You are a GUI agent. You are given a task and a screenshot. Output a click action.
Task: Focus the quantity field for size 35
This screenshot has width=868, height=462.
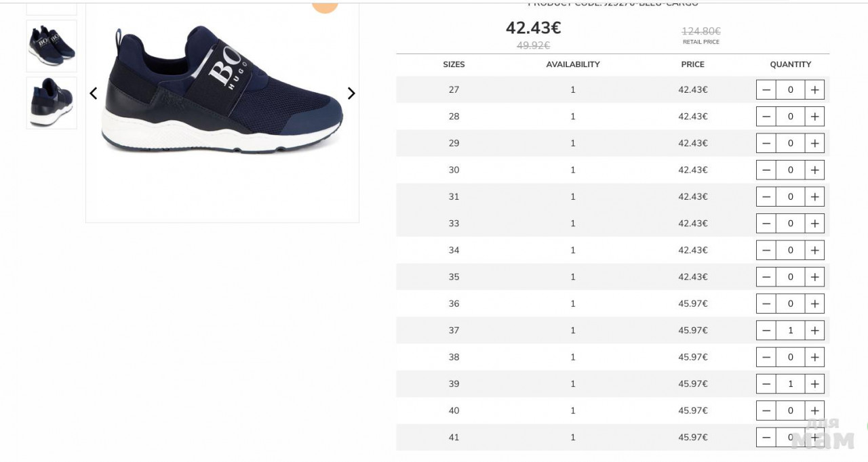click(x=790, y=277)
